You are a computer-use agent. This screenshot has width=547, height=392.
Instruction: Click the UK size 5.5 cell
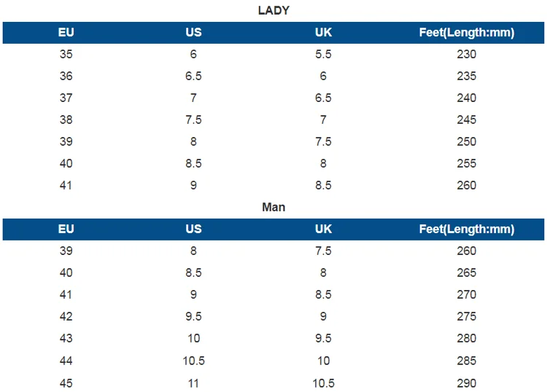click(x=323, y=54)
